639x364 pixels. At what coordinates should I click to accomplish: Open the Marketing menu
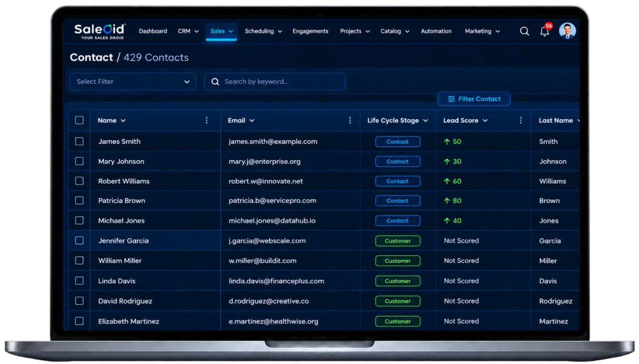click(x=482, y=31)
